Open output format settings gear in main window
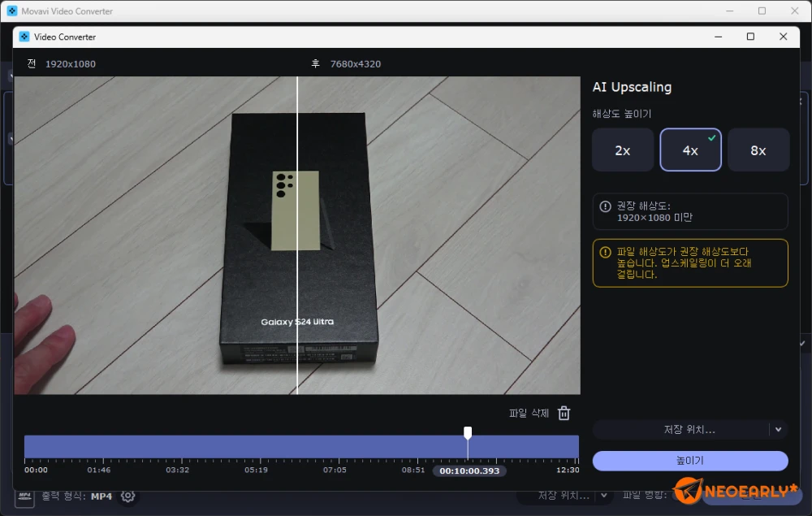812x516 pixels. pyautogui.click(x=128, y=496)
